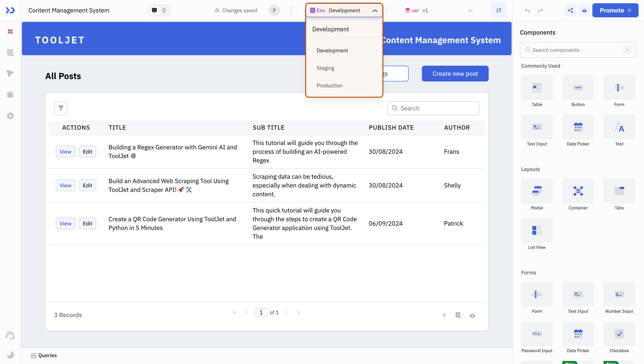644x364 pixels.
Task: Add a new record with the plus icon
Action: pos(444,315)
